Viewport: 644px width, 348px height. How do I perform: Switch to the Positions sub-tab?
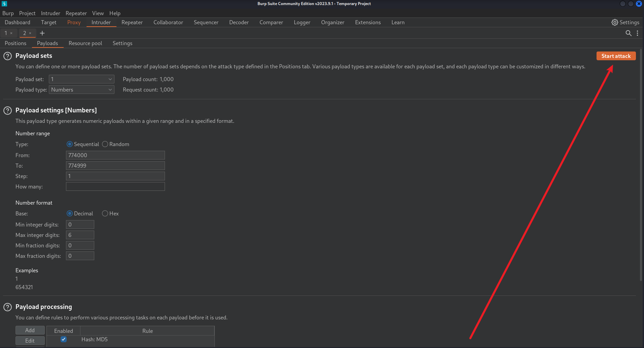click(15, 43)
